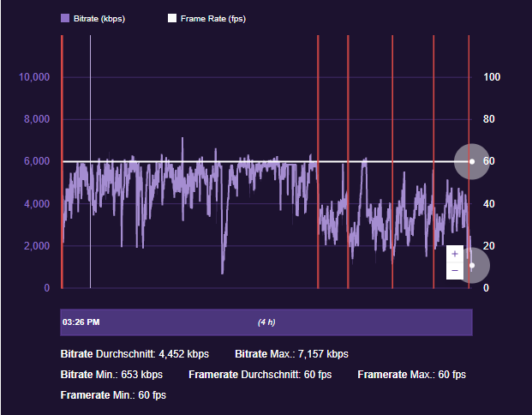Click the purple Bitrate legend swatch
This screenshot has height=415, width=532.
[65, 18]
